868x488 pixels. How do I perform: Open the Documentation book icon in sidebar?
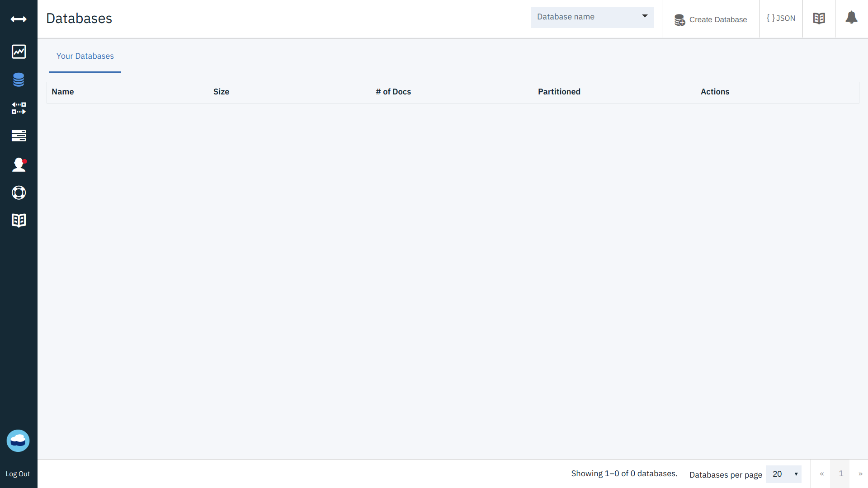[19, 221]
